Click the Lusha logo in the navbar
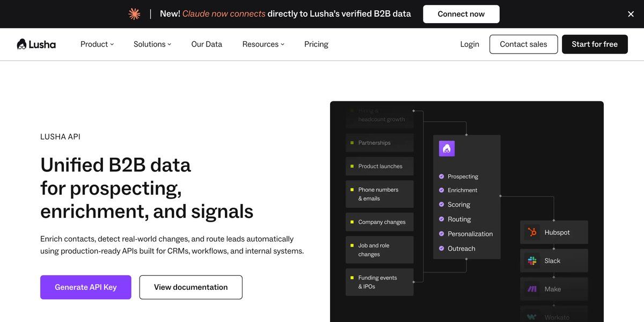 point(36,44)
